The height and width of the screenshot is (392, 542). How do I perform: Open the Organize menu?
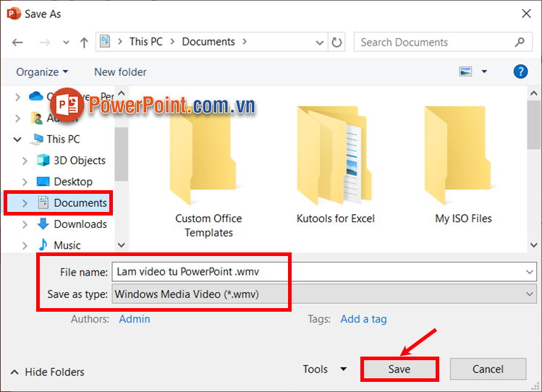[x=42, y=72]
